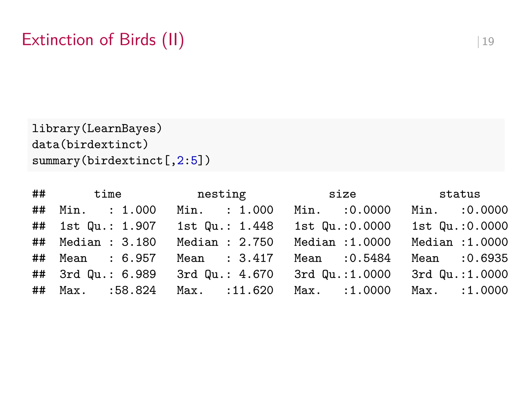
Task: Click the size 1st Qu. value 0.0000
Action: click(x=370, y=226)
